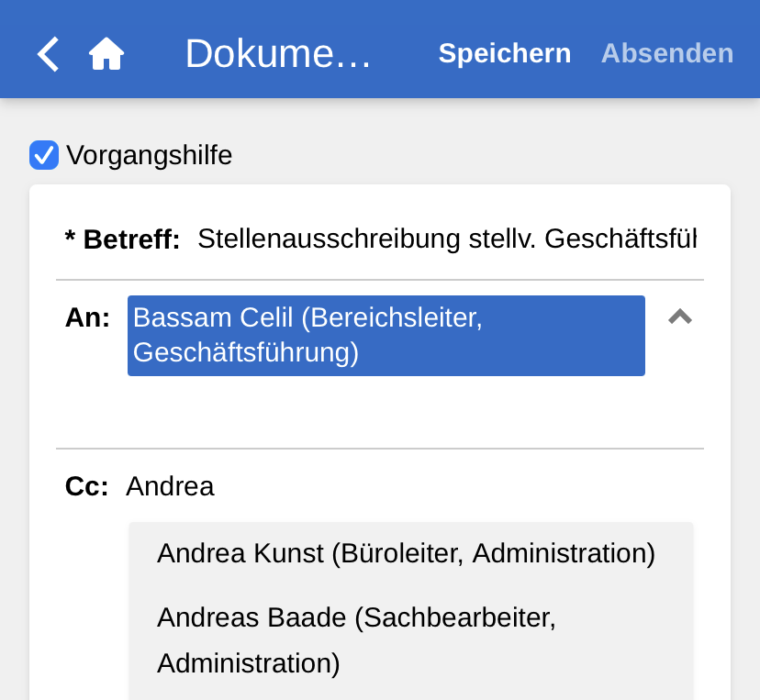760x700 pixels.
Task: Click the Cc field label
Action: point(86,486)
